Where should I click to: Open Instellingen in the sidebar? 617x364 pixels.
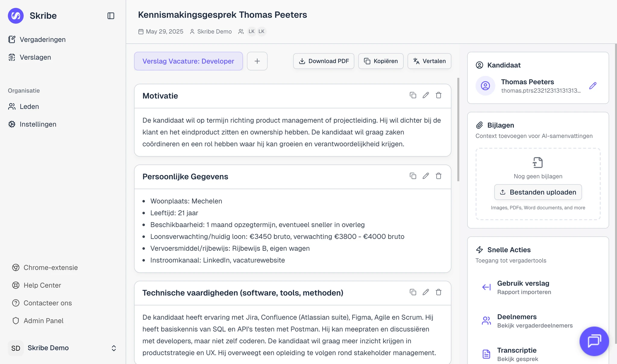coord(38,124)
